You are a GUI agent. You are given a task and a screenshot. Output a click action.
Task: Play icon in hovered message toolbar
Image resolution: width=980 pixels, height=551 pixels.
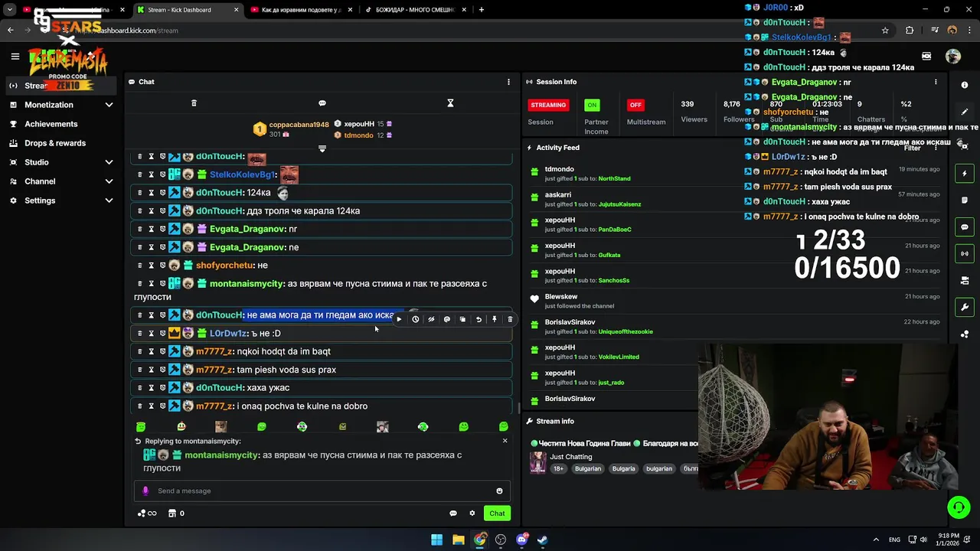coord(399,319)
